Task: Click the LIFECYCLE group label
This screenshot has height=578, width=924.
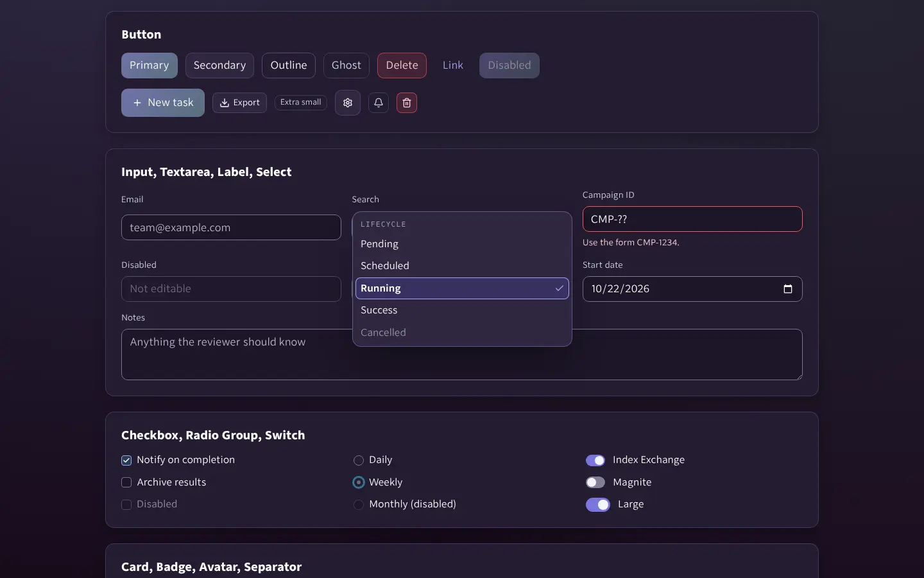Action: 383,224
